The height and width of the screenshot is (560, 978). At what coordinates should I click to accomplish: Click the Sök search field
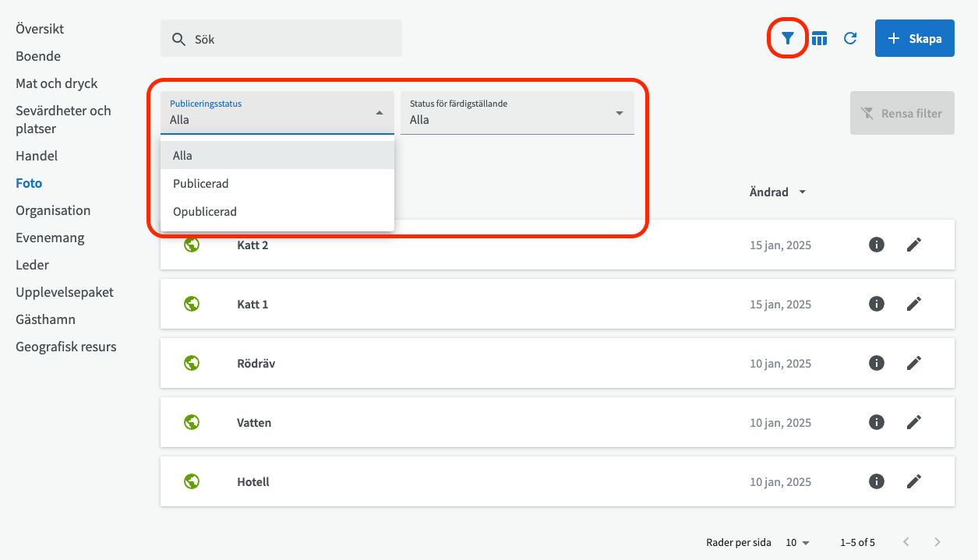(x=281, y=39)
